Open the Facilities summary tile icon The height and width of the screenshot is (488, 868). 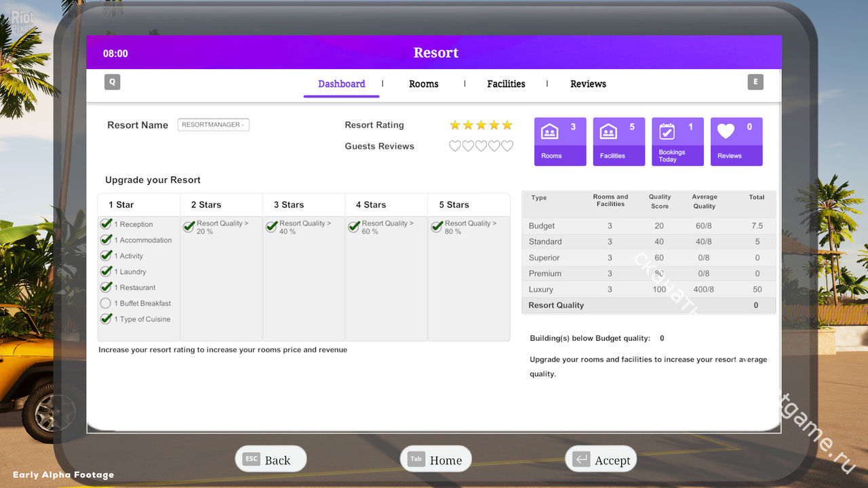click(x=608, y=131)
